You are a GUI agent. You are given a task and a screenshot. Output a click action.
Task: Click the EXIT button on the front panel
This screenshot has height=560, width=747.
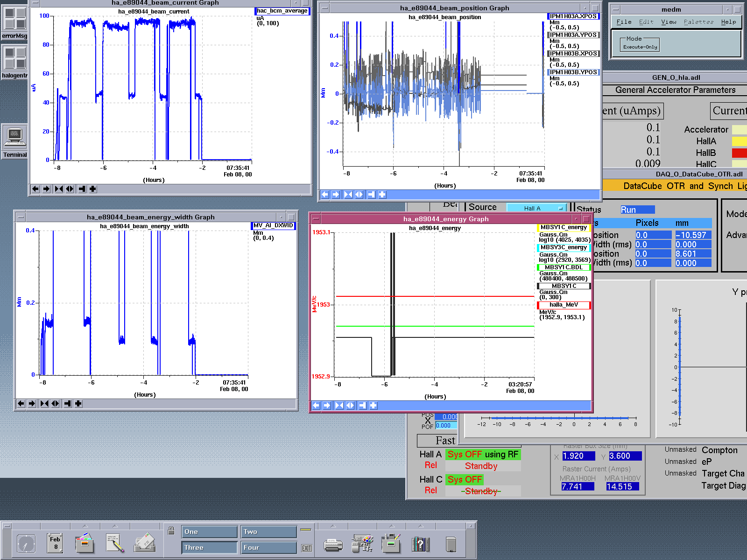tap(306, 548)
